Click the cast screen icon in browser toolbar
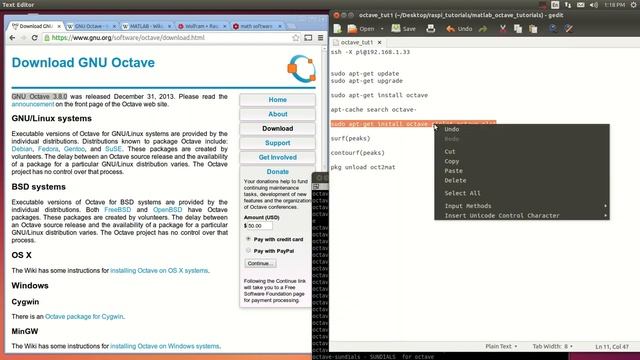 point(308,38)
